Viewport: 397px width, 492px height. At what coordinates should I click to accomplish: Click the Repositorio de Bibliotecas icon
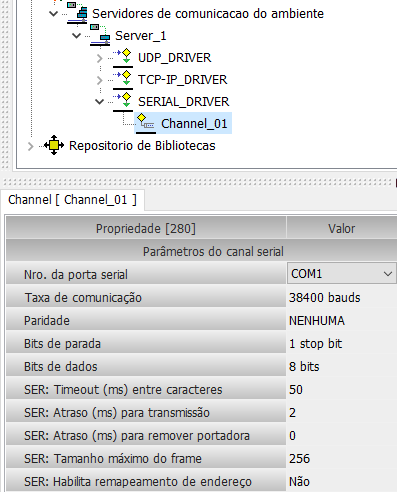(x=54, y=145)
